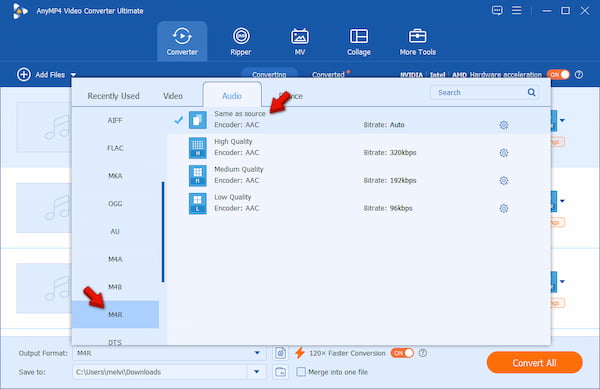Select M4A audio format
Screen dimensions: 600x389
point(115,259)
